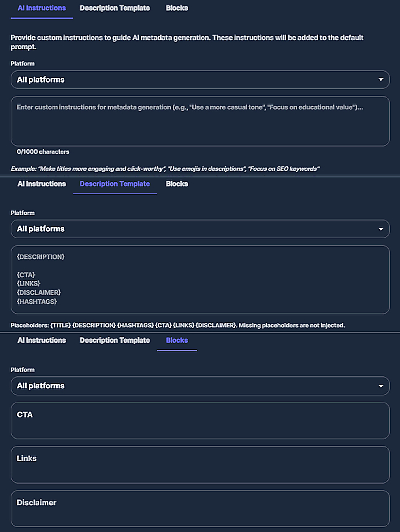Click inside the description template placeholder editor
The height and width of the screenshot is (532, 400).
200,280
